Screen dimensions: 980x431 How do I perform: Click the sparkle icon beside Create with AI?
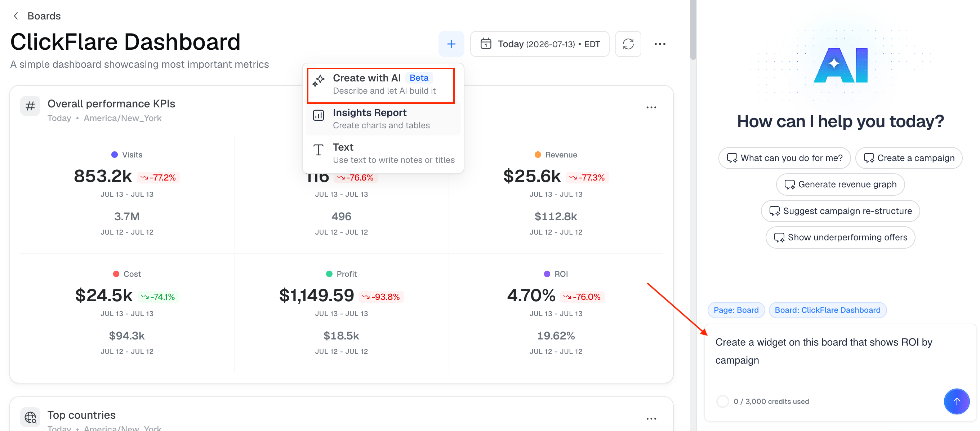[318, 81]
